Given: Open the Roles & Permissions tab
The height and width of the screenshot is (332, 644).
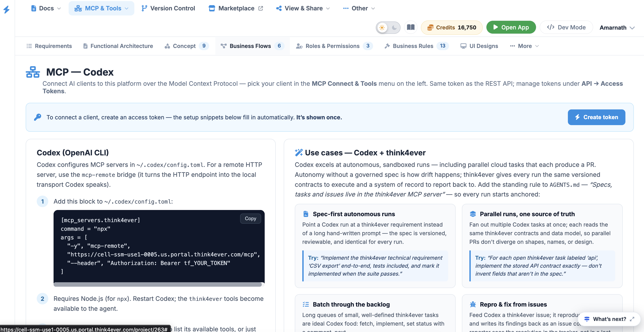Looking at the screenshot, I should (x=334, y=46).
